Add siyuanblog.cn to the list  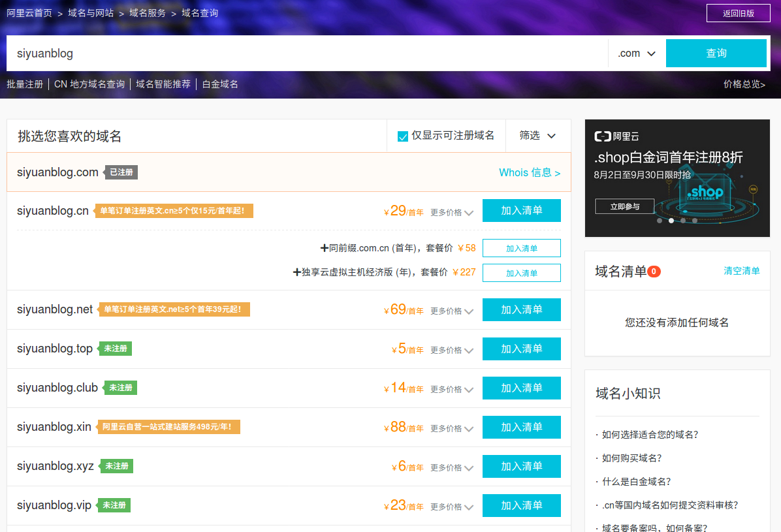(522, 211)
